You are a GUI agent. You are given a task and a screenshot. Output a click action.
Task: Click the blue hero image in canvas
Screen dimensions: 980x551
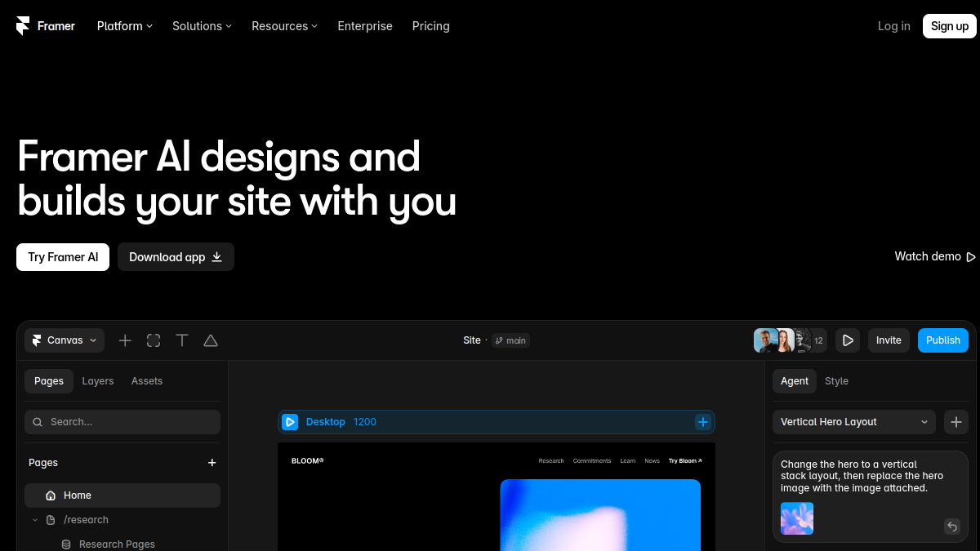[600, 515]
